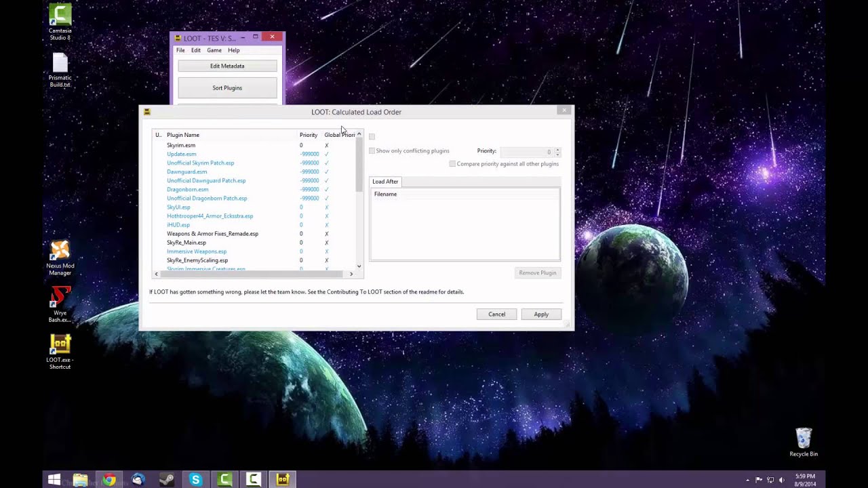Open File Explorer from taskbar
Image resolution: width=868 pixels, height=488 pixels.
click(x=80, y=480)
